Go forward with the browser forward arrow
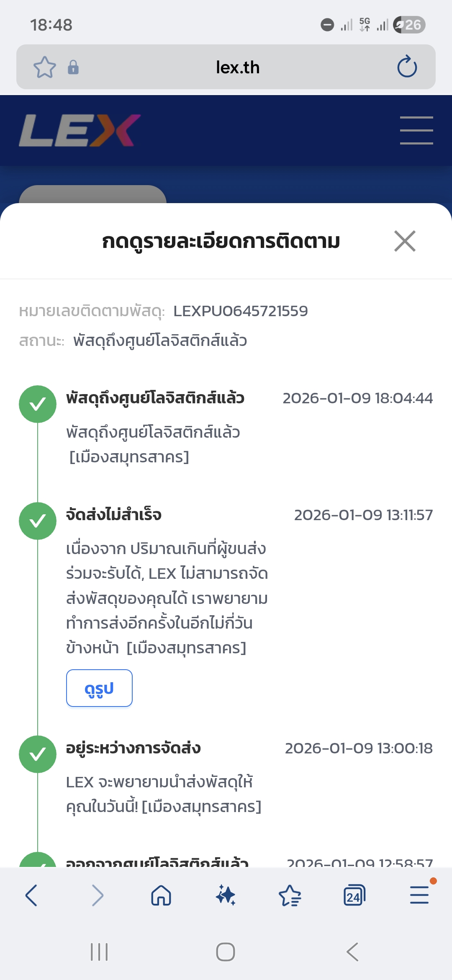Image resolution: width=452 pixels, height=980 pixels. coord(97,896)
